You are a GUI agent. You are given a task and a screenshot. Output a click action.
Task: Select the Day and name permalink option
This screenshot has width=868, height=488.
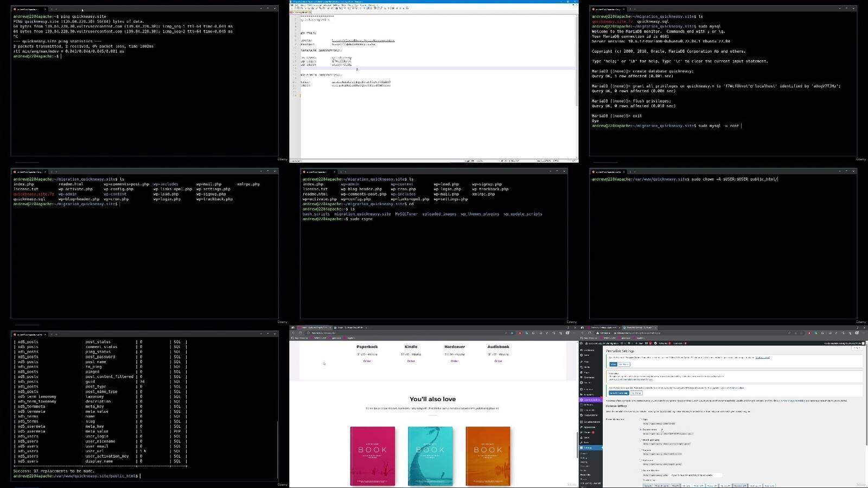(x=641, y=429)
